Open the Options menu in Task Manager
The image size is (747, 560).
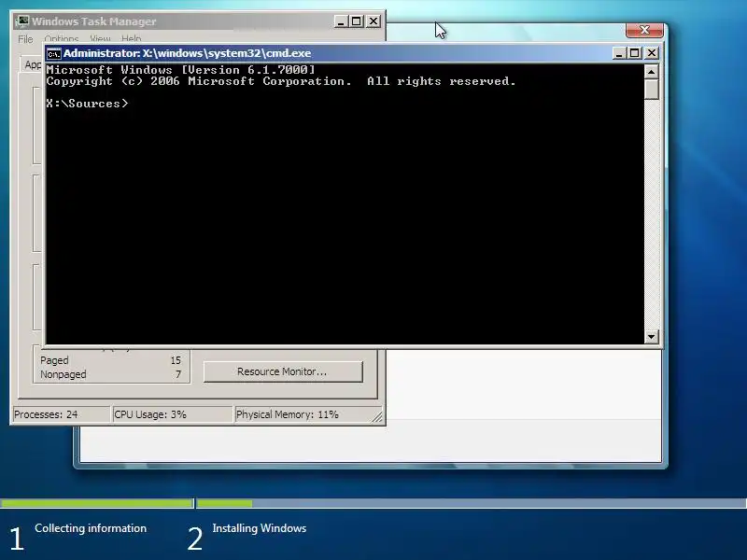(x=61, y=39)
